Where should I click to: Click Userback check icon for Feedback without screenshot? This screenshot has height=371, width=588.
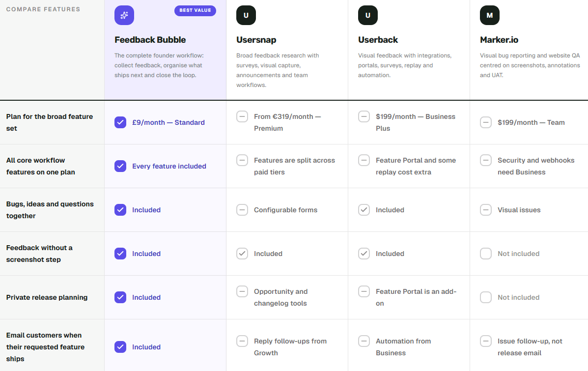tap(364, 254)
